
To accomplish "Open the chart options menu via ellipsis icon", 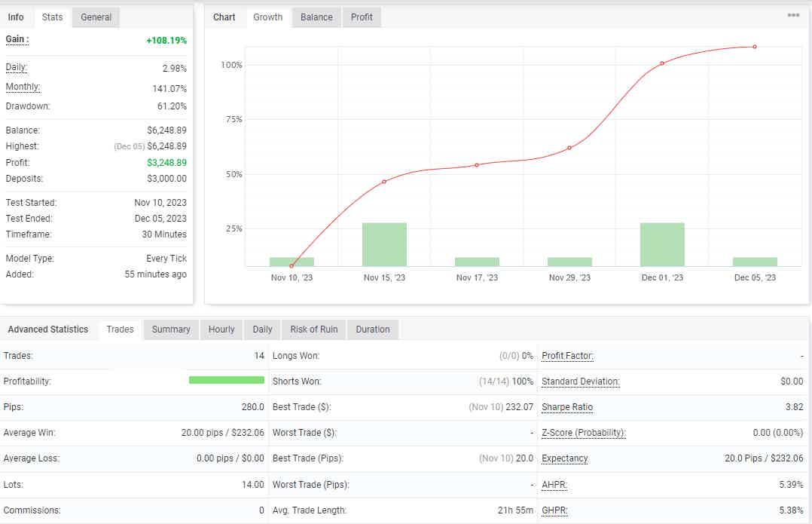I will pos(793,14).
